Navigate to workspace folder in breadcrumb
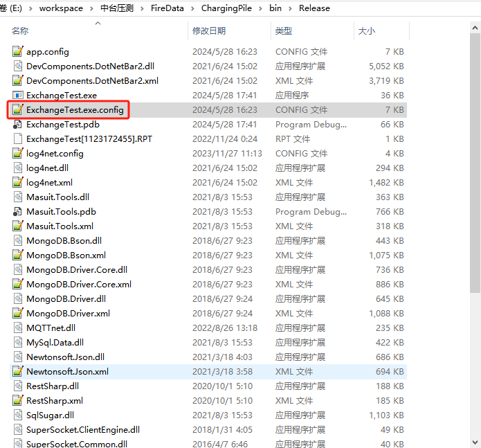Viewport: 481px width, 448px height. point(61,8)
